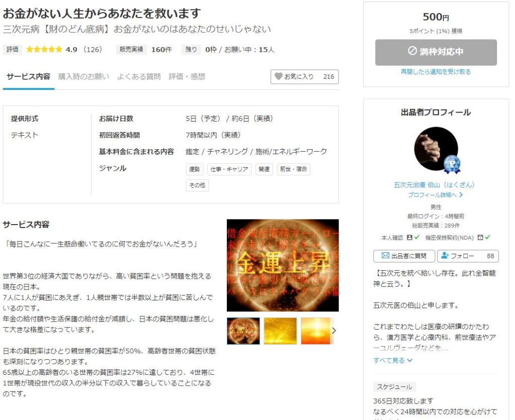Click the five-star rating icons
The width and height of the screenshot is (515, 420).
pos(44,50)
